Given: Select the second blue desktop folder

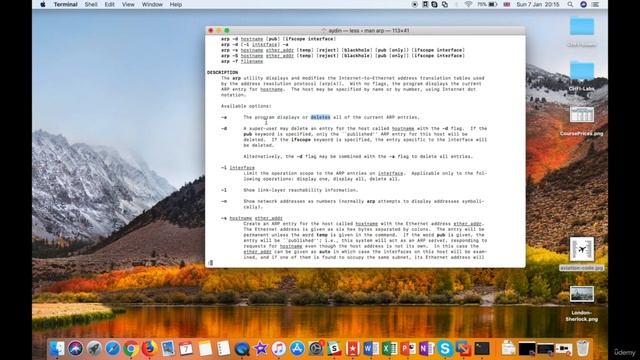Looking at the screenshot, I should pos(582,71).
